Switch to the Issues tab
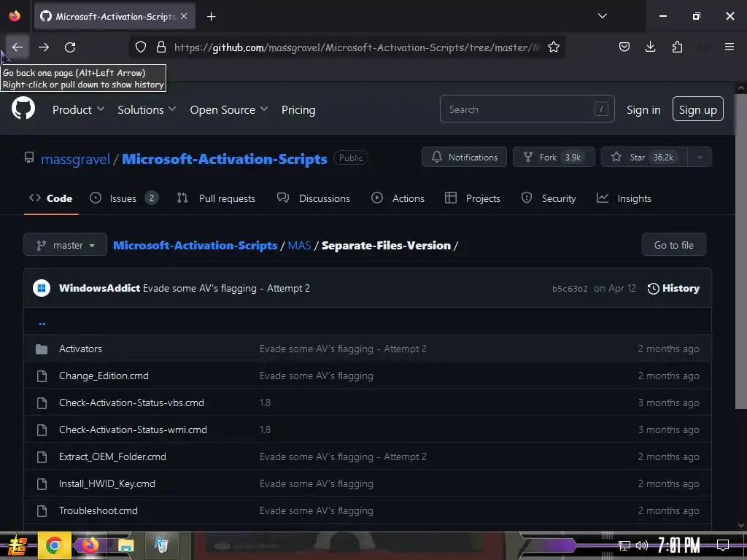Image resolution: width=747 pixels, height=560 pixels. pos(124,198)
